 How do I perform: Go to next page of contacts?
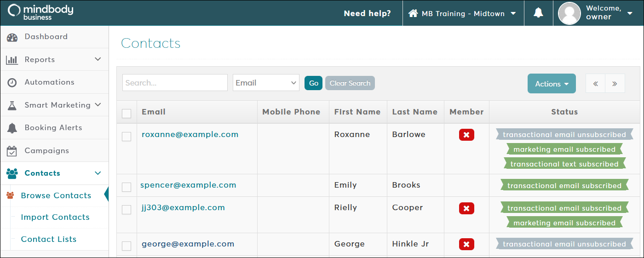[x=615, y=84]
